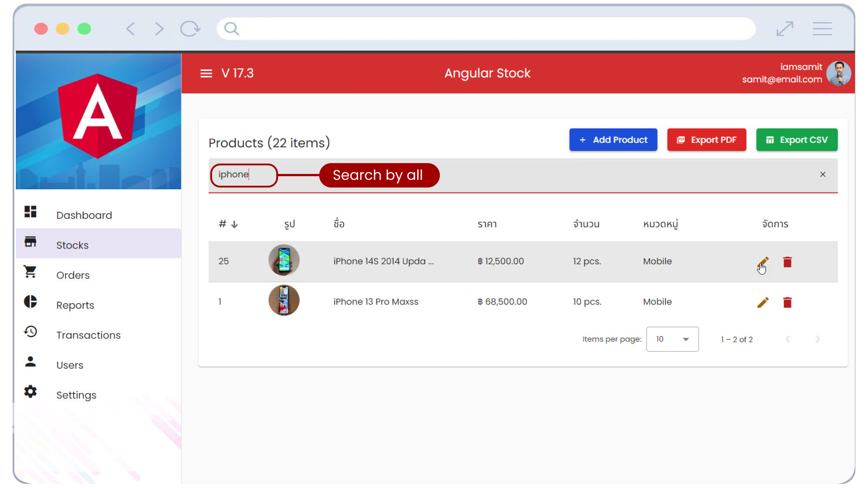
Task: Click the หมวดหมู่ column header
Action: [660, 224]
